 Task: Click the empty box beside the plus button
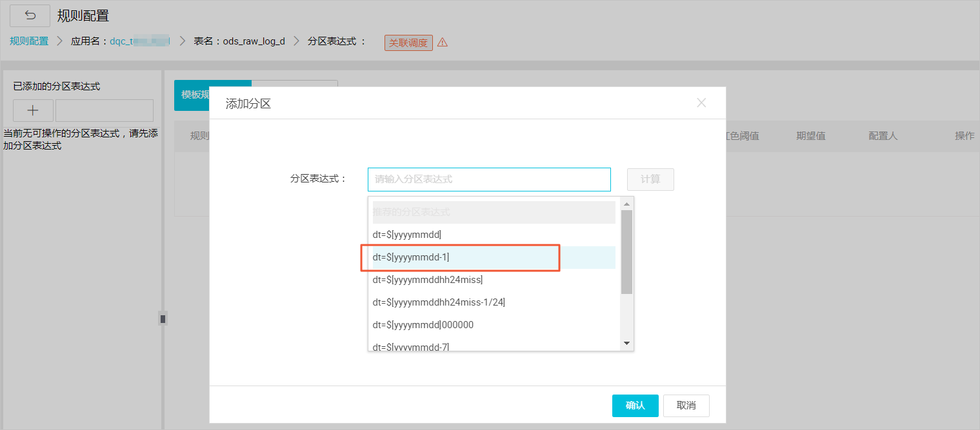(105, 110)
